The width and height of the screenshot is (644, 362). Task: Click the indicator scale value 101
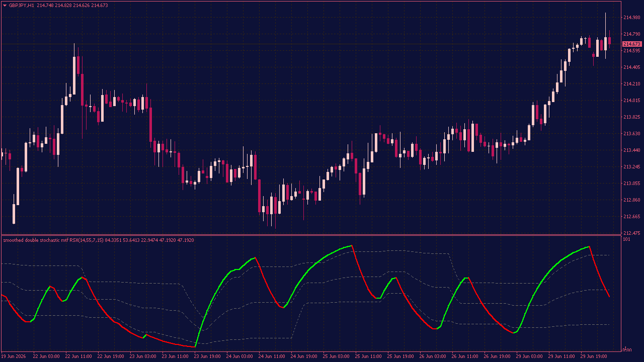coord(626,239)
